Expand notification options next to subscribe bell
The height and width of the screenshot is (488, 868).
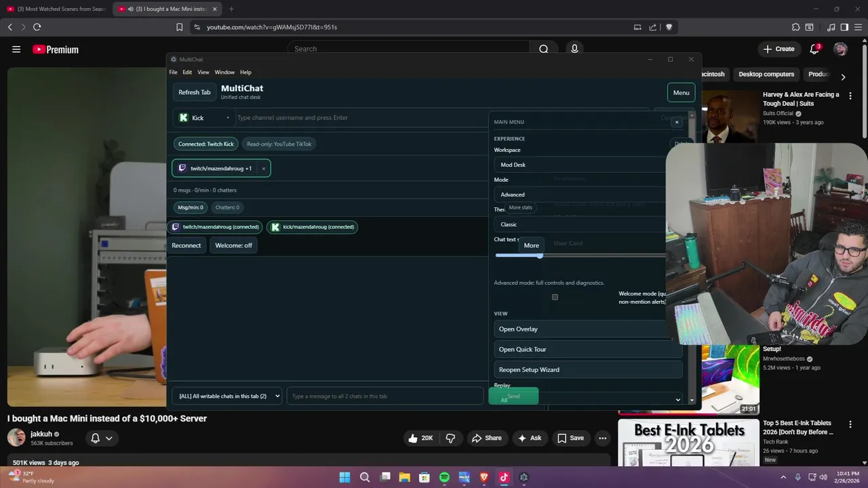click(108, 438)
